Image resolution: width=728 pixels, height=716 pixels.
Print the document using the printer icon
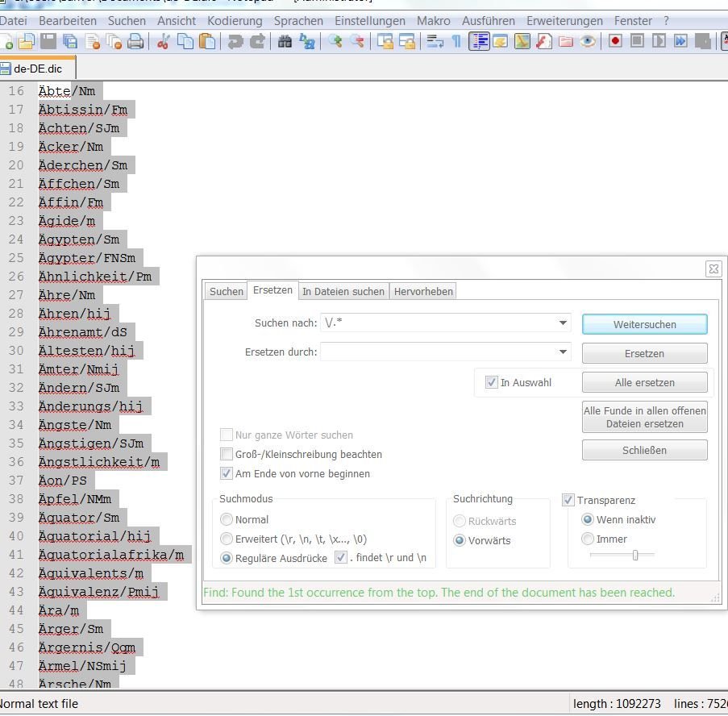pyautogui.click(x=135, y=42)
